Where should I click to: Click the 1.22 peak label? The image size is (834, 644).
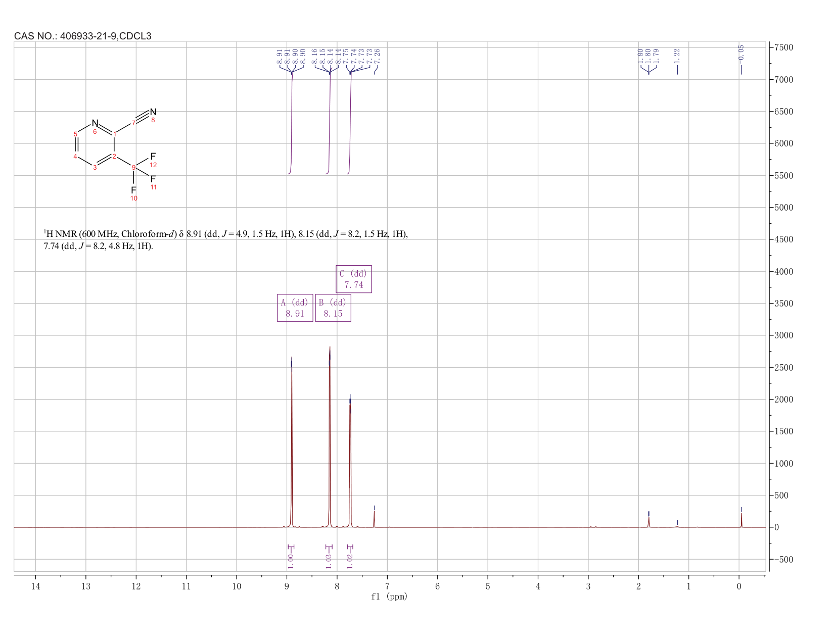(677, 56)
